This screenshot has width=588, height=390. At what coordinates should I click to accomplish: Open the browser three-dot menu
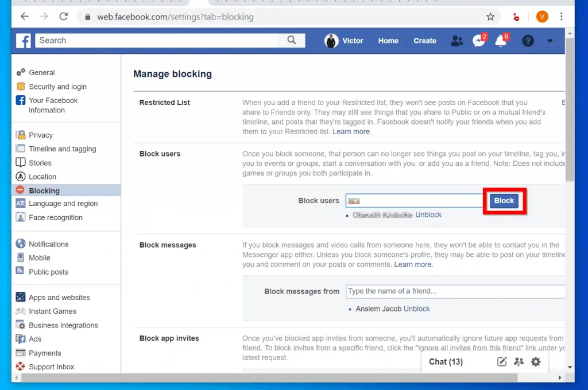(x=561, y=17)
